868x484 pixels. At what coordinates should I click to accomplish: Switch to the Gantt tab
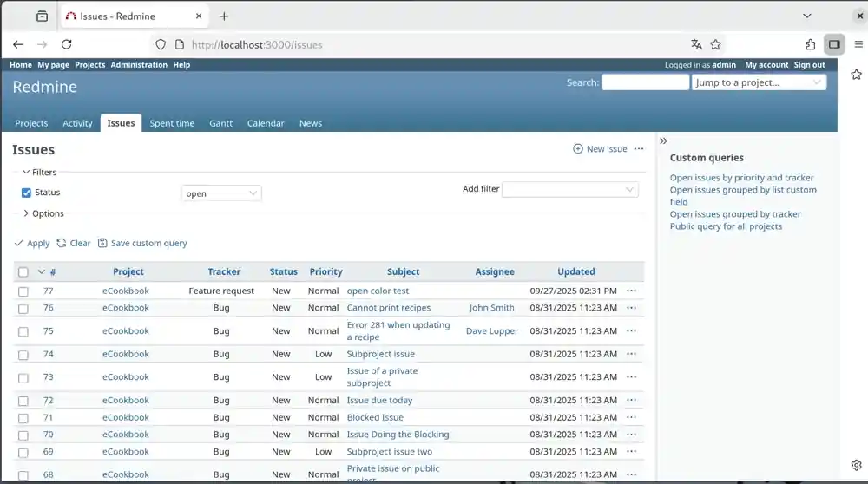[220, 123]
